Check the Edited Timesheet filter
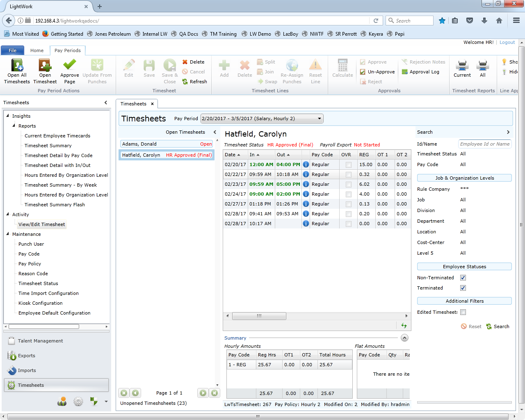 point(463,312)
